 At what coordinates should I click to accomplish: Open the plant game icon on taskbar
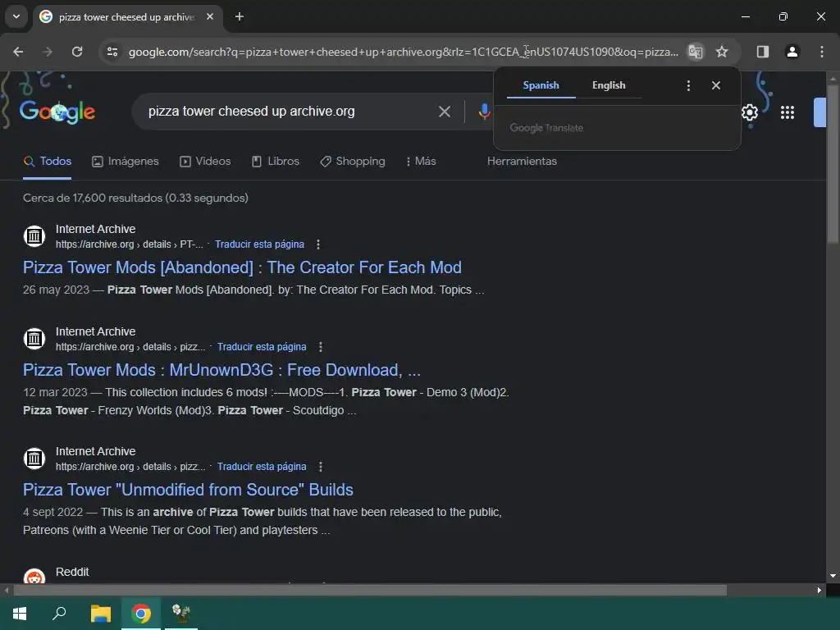[x=181, y=614]
